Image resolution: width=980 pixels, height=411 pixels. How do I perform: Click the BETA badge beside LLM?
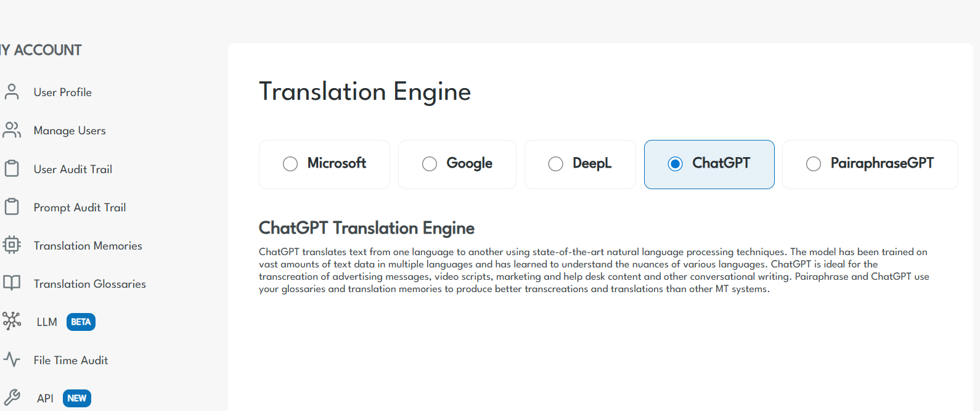pos(81,322)
